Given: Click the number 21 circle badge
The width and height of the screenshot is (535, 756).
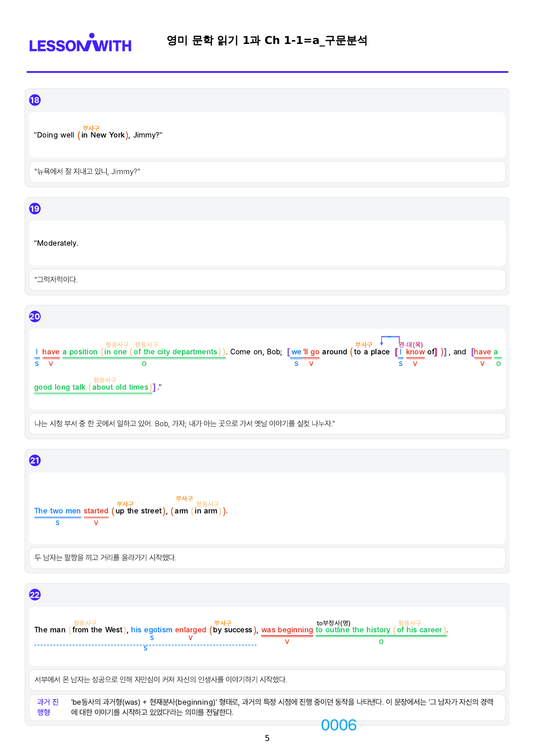Looking at the screenshot, I should coord(34,460).
